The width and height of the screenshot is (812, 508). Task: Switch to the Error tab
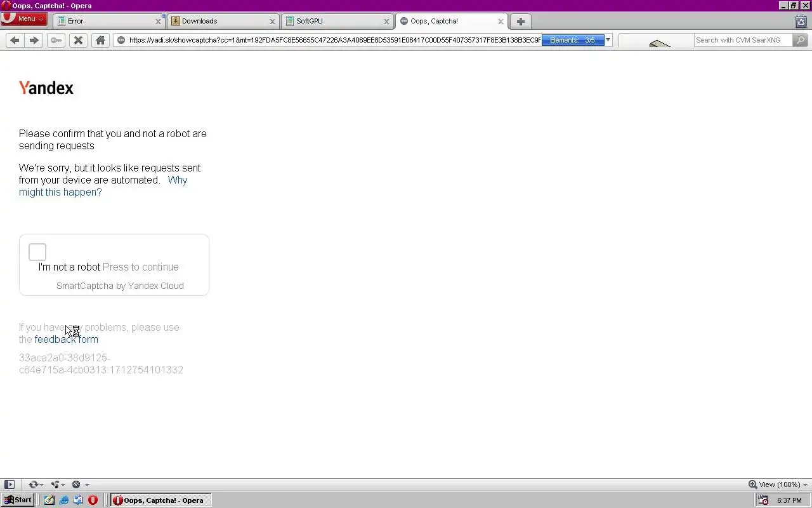pos(108,21)
